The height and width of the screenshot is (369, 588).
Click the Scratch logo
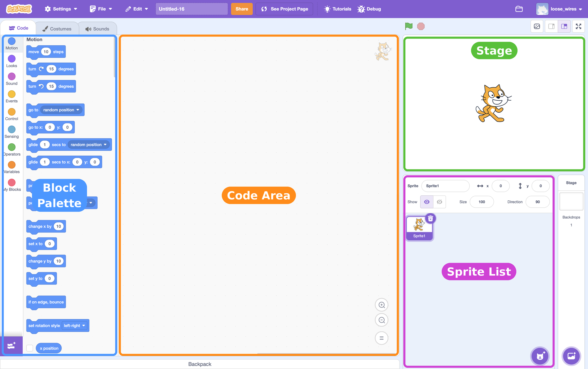(19, 9)
